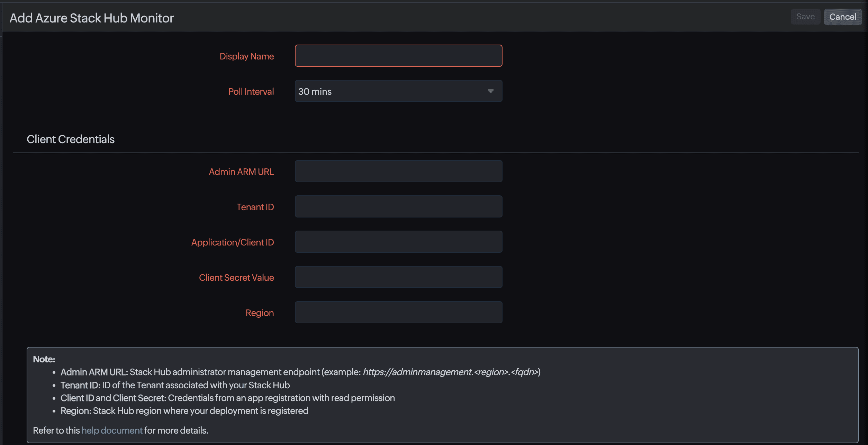Click into the Tenant ID field

click(x=398, y=206)
